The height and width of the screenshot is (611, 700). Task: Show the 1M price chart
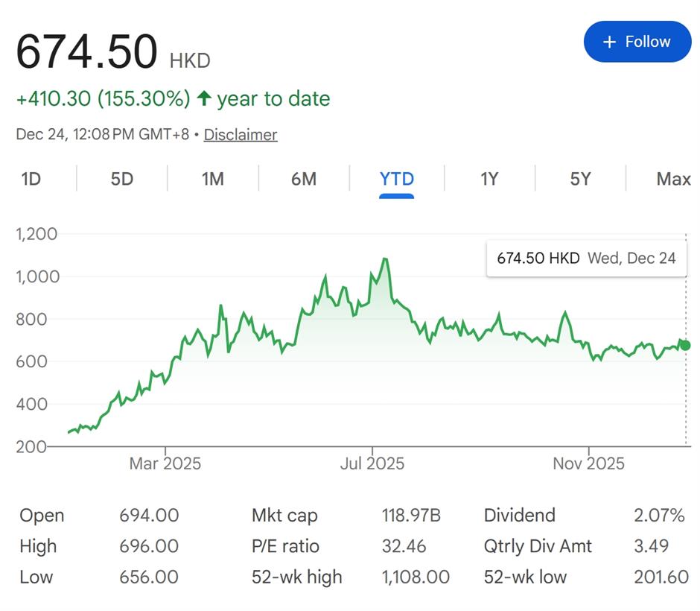coord(212,179)
